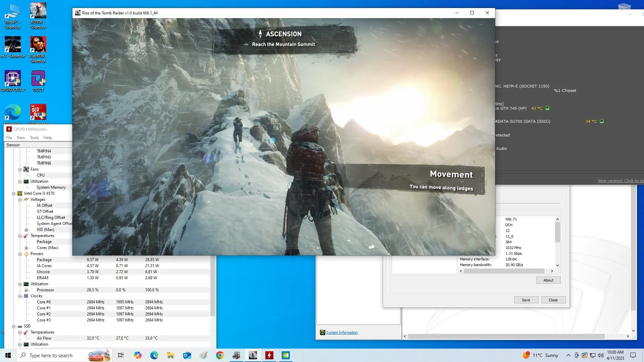Click the Fans sensor icon in HWMonitor
The width and height of the screenshot is (644, 362).
click(x=26, y=169)
